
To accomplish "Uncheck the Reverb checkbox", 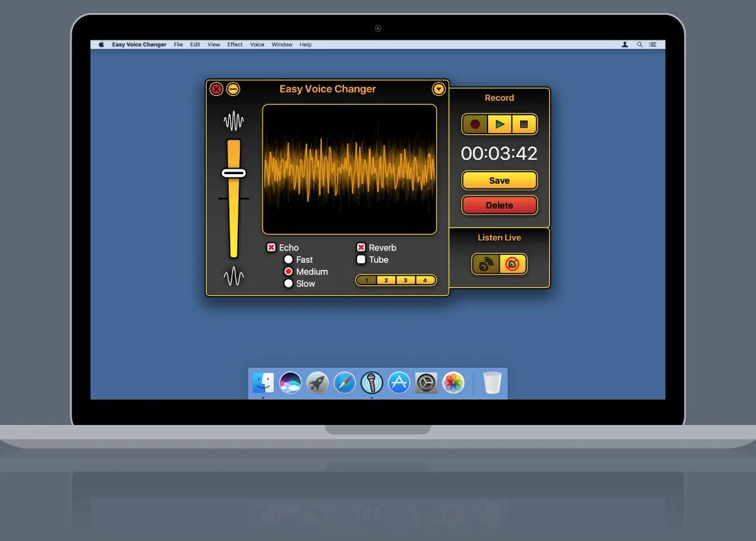I will tap(361, 247).
